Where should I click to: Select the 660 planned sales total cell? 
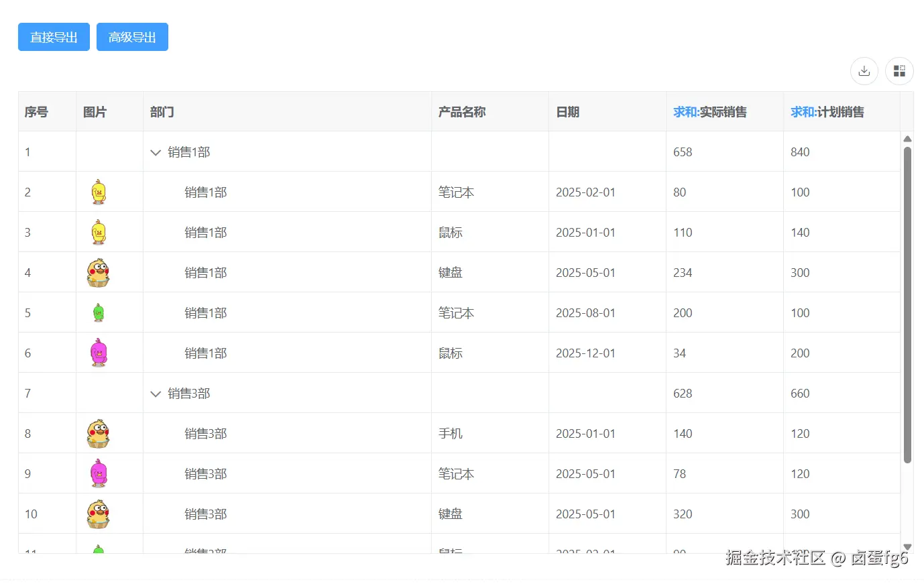click(842, 394)
